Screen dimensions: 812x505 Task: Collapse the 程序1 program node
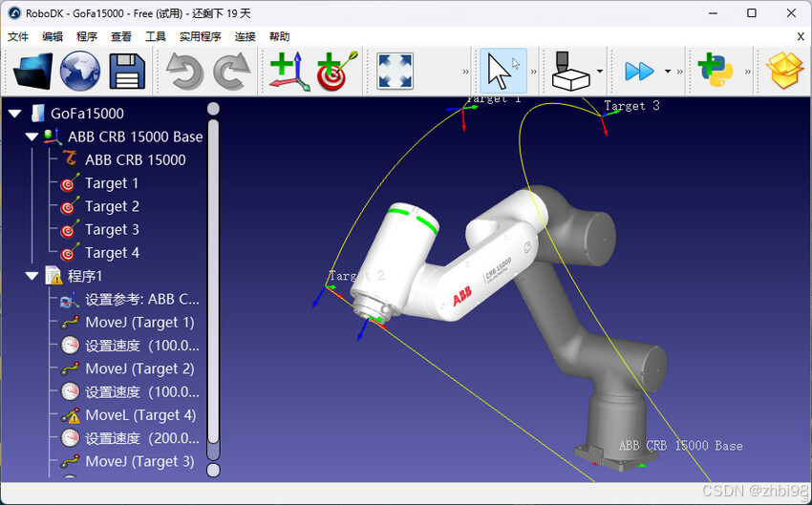(32, 276)
